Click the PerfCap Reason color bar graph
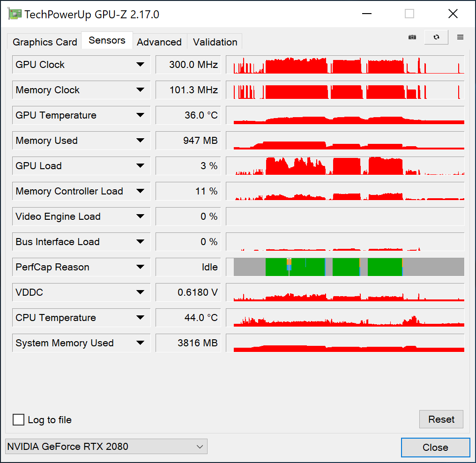Viewport: 476px width, 463px height. pos(345,267)
